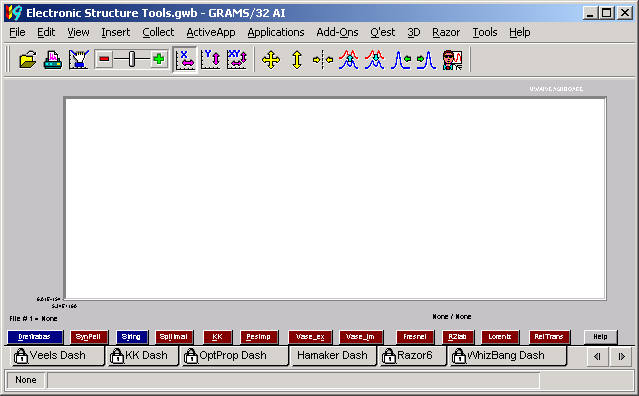Click the gray Help button

[600, 337]
